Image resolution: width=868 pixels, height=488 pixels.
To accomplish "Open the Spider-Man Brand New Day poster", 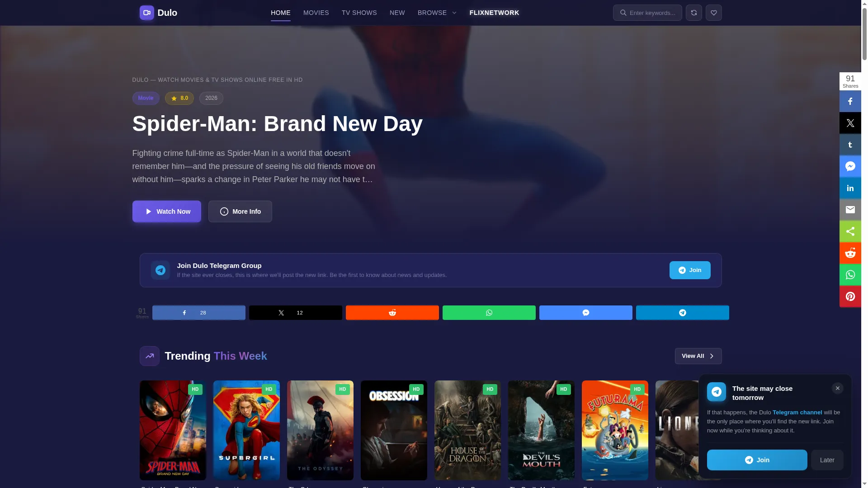I will pyautogui.click(x=173, y=430).
